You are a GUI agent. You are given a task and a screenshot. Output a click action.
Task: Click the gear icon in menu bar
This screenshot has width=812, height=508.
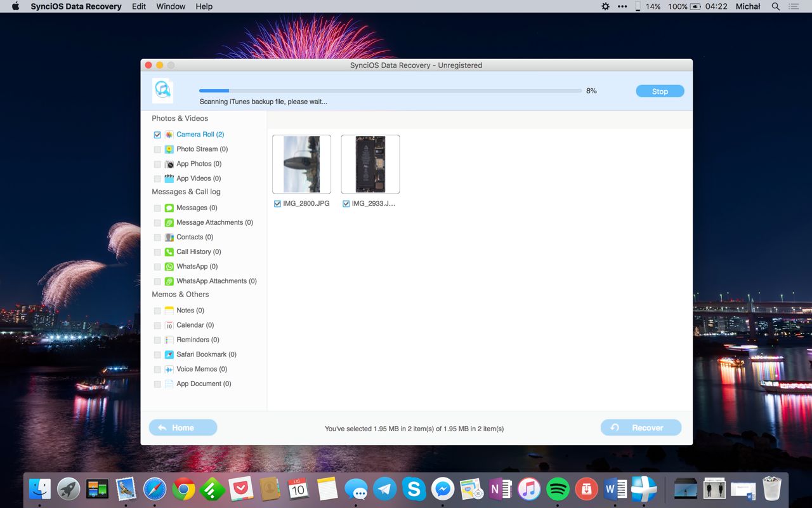pyautogui.click(x=605, y=6)
